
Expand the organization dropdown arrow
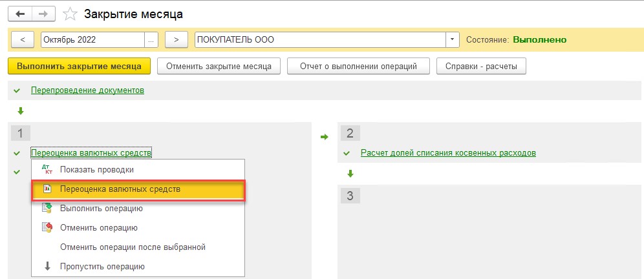453,40
